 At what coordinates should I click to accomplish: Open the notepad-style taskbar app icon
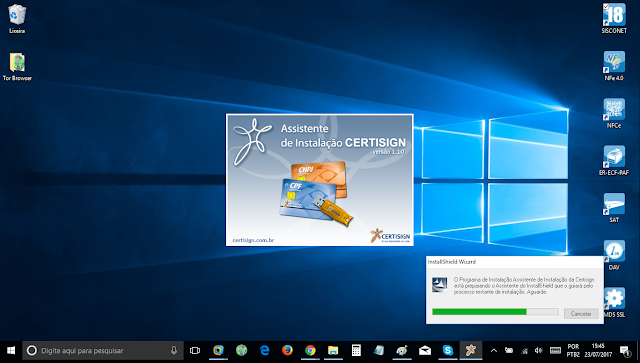coord(379,351)
